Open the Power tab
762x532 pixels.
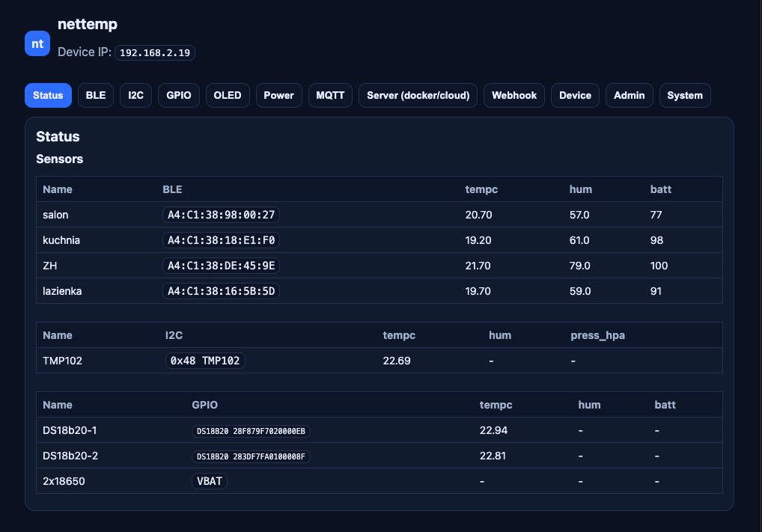click(x=278, y=95)
